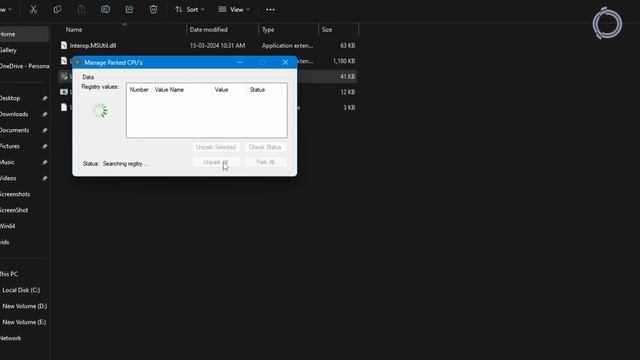Click the Value Name column header
640x360 pixels.
click(169, 90)
